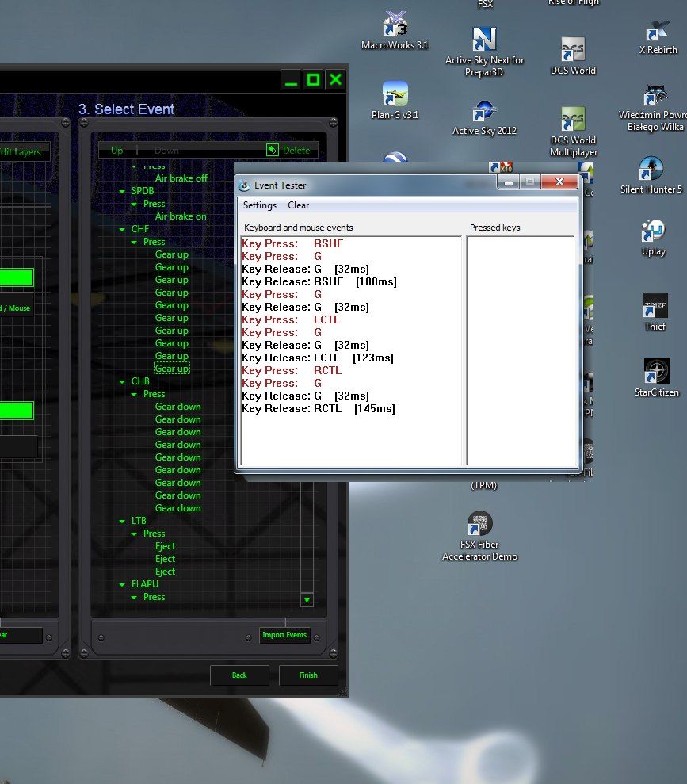Collapse the SPDB tree node
Viewport: 687px width, 784px height.
click(122, 191)
